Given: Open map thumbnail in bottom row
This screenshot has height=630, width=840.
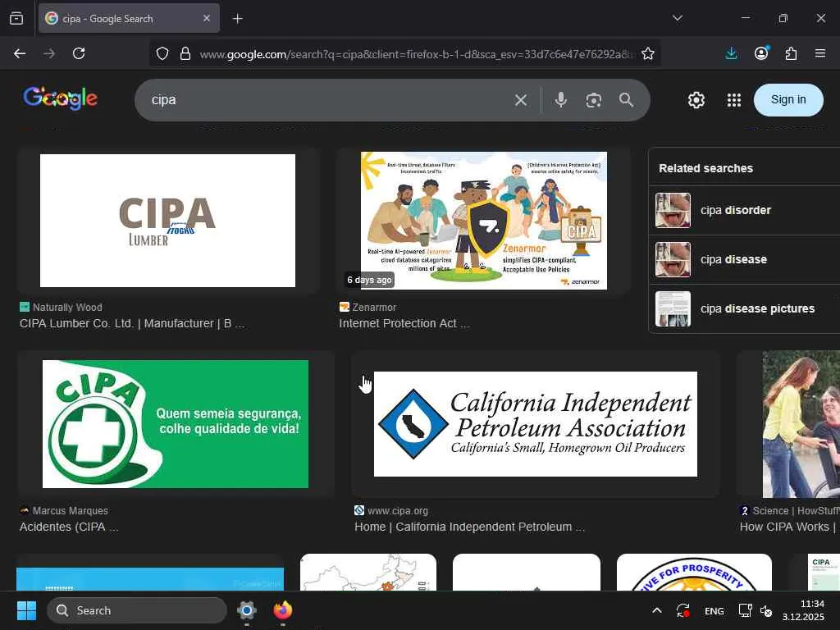Looking at the screenshot, I should [x=368, y=572].
